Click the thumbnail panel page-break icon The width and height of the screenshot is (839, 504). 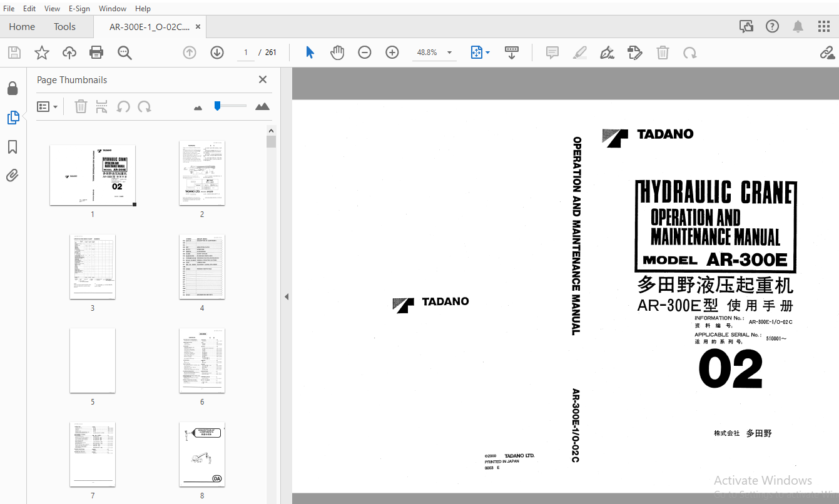pos(101,106)
